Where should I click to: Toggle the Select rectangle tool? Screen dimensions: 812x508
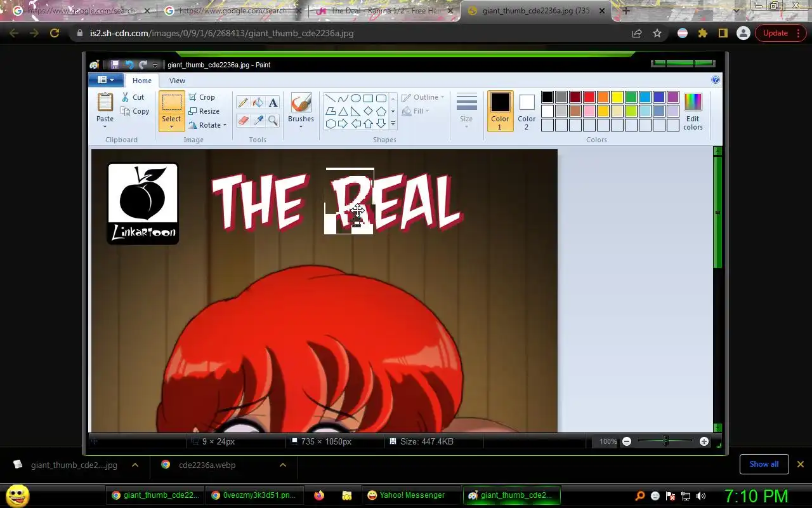coord(171,104)
